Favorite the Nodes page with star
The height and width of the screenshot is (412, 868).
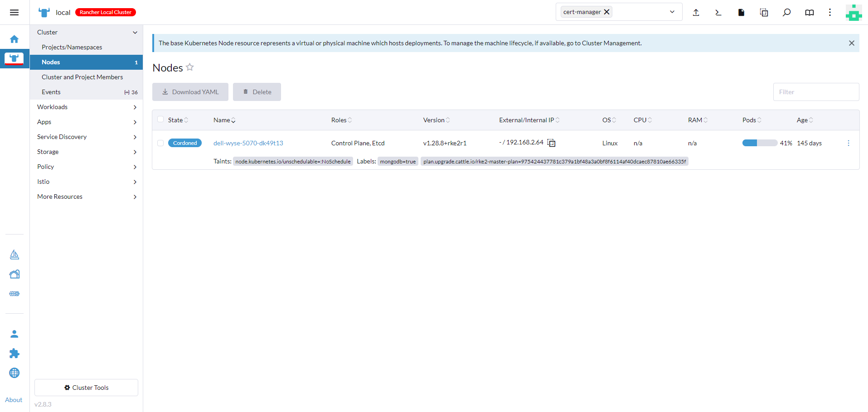(x=190, y=67)
